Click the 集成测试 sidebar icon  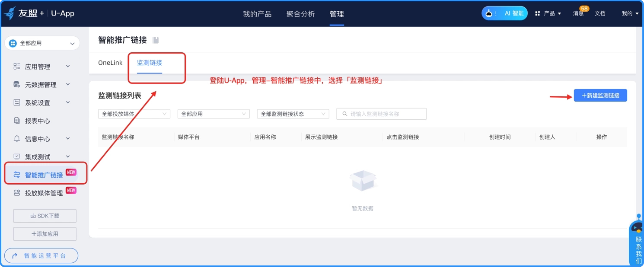pyautogui.click(x=17, y=156)
